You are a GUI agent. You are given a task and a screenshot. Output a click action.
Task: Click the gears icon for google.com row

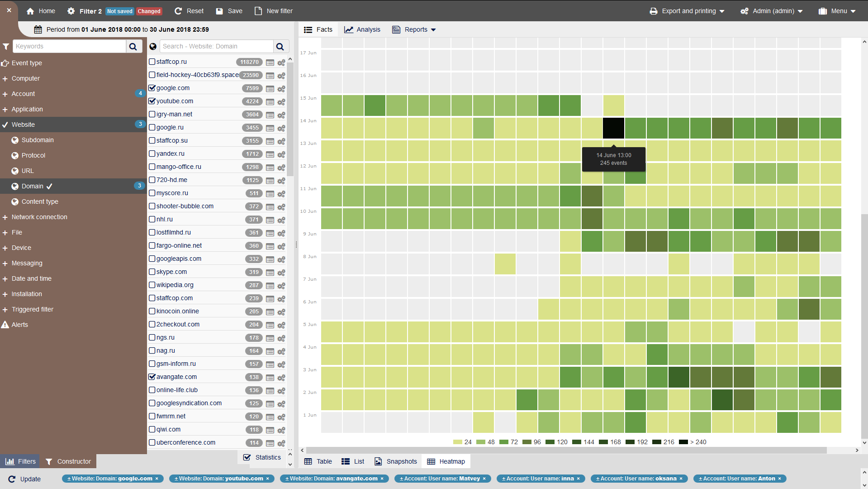click(281, 89)
